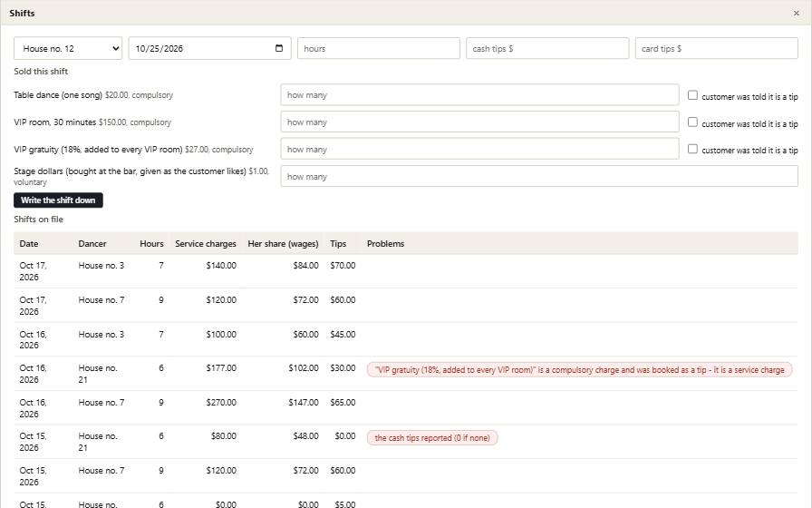Open the calendar picker icon in date field
Image resolution: width=812 pixels, height=508 pixels.
[x=278, y=48]
